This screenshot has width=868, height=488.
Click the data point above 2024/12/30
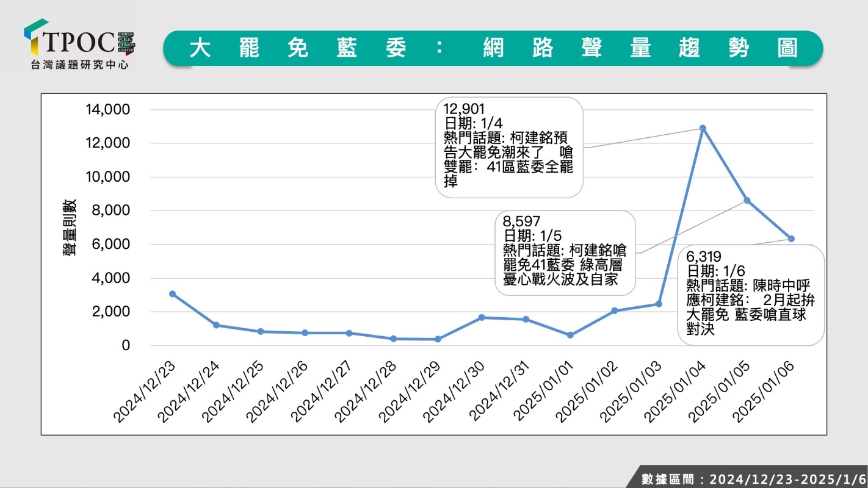tap(482, 317)
